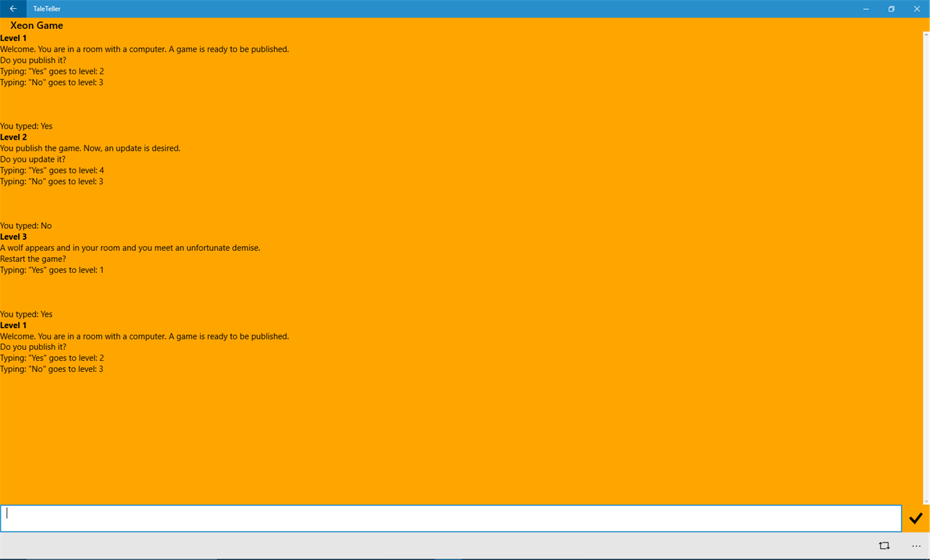Click 'Typing: "Yes" goes to level: 1'
The height and width of the screenshot is (560, 930).
[52, 270]
